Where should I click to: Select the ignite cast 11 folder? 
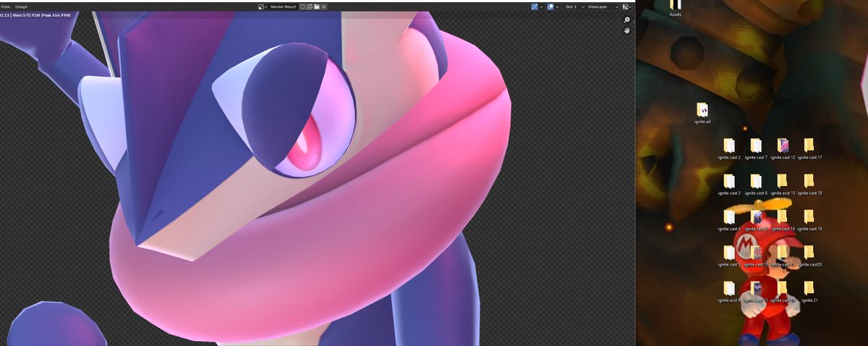point(755,292)
